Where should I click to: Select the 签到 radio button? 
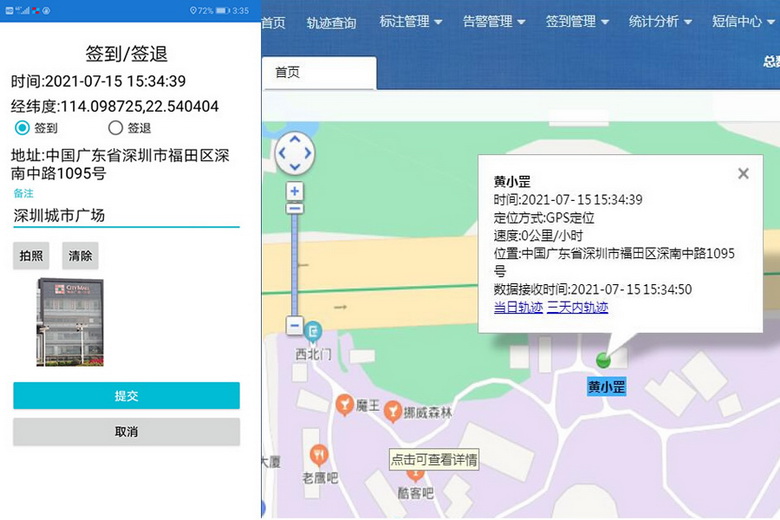point(22,128)
